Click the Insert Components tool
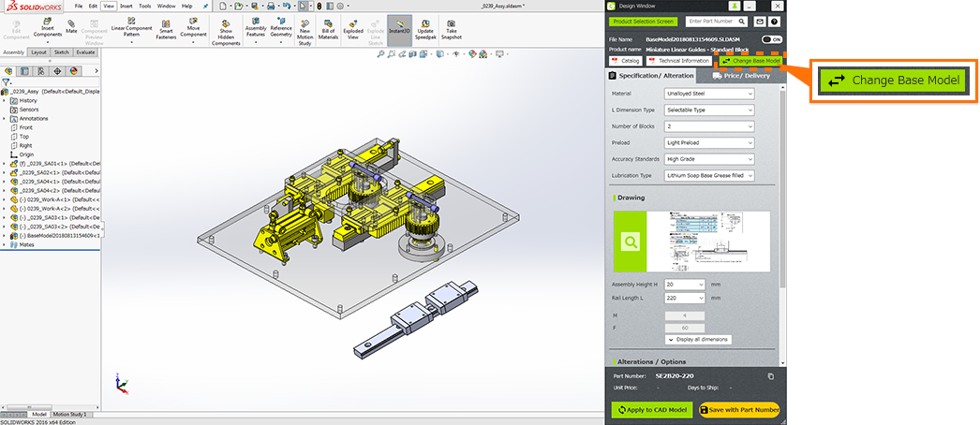 coord(48,31)
